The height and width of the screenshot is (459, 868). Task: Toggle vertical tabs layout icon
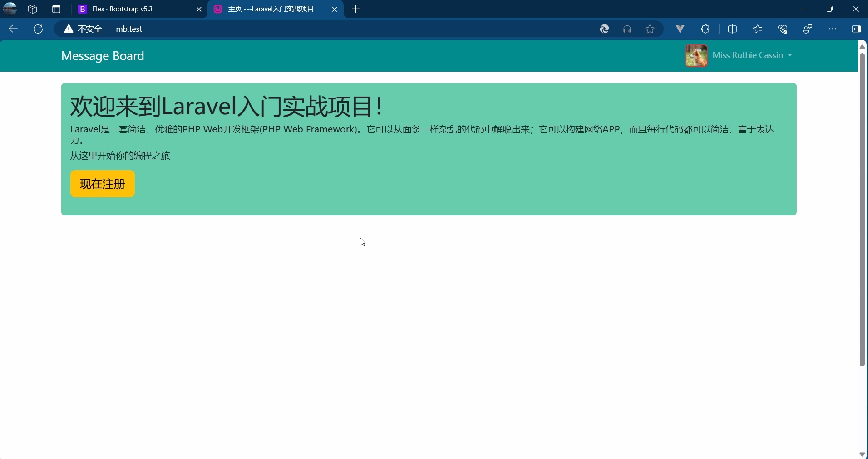coord(56,9)
